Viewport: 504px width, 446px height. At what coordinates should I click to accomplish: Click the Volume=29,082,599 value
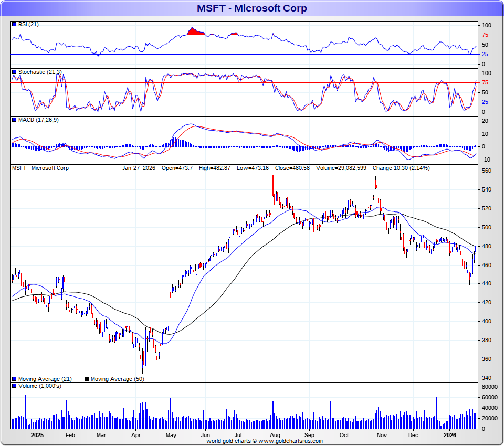341,168
